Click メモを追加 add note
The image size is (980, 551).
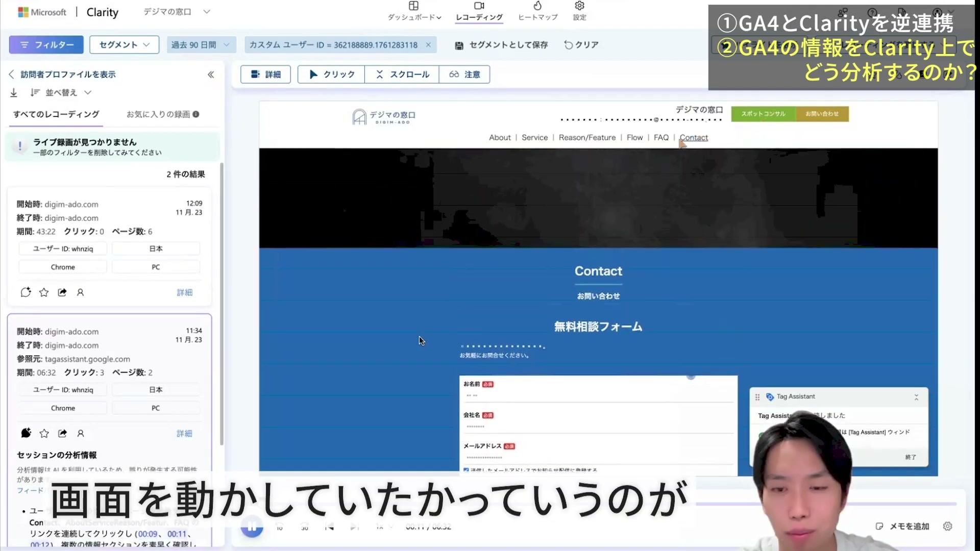coord(902,527)
